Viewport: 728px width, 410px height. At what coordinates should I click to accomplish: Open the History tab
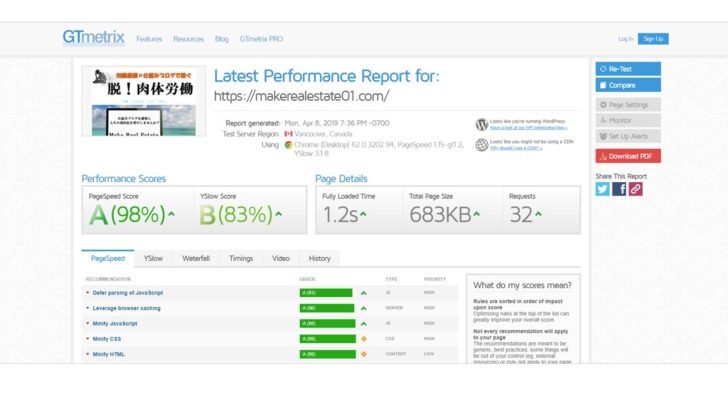pyautogui.click(x=319, y=259)
